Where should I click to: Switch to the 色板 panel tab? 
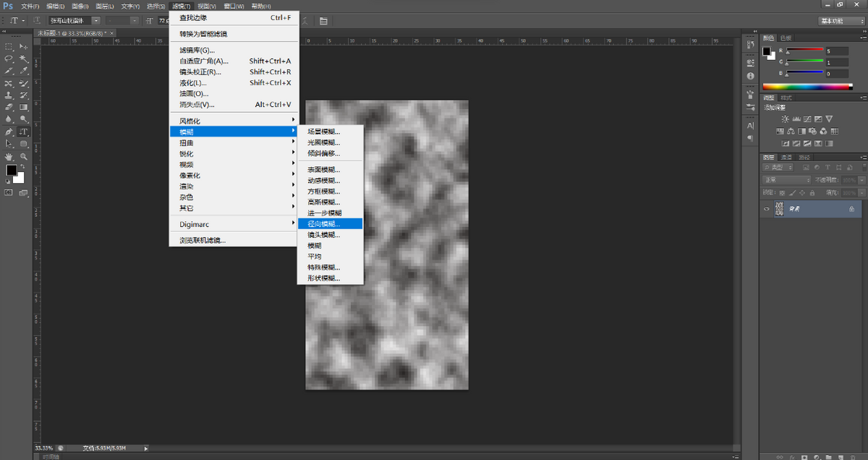786,38
